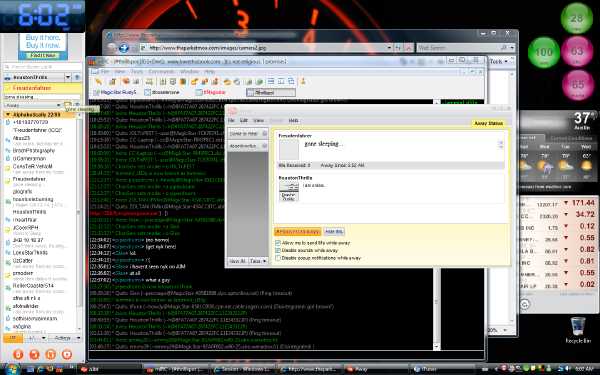The image size is (600, 375).
Task: Click the rightmost orange round icon at AIM bottom
Action: (67, 354)
